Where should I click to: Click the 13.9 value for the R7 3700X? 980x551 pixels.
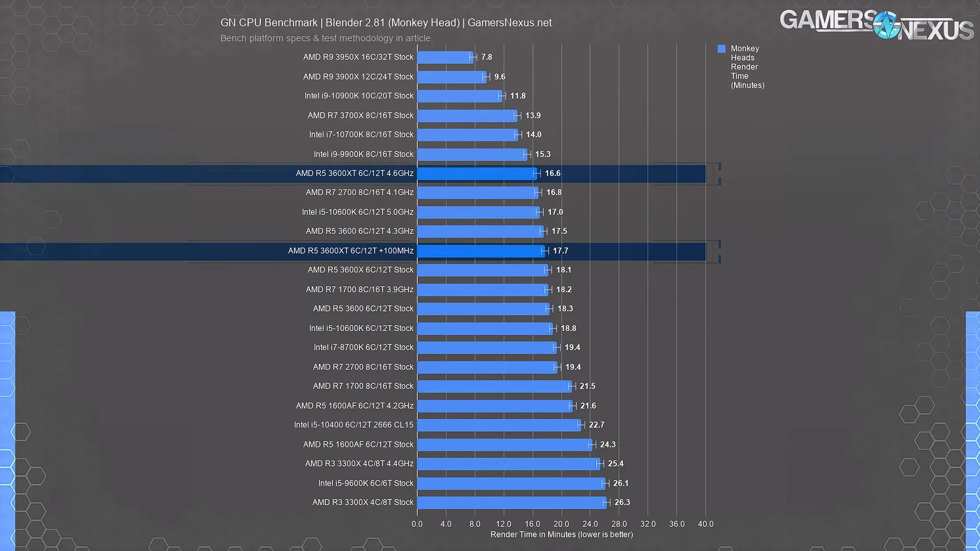(533, 115)
